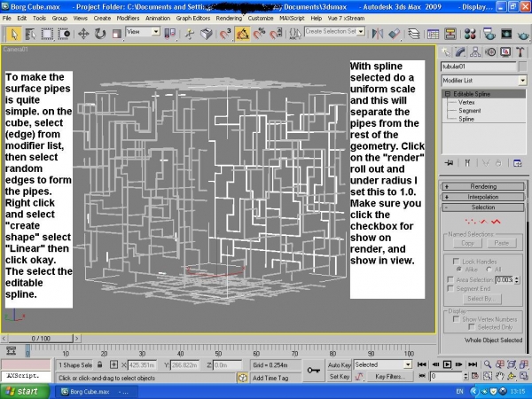532x399 pixels.
Task: Click the Select by Name tool
Action: point(30,34)
